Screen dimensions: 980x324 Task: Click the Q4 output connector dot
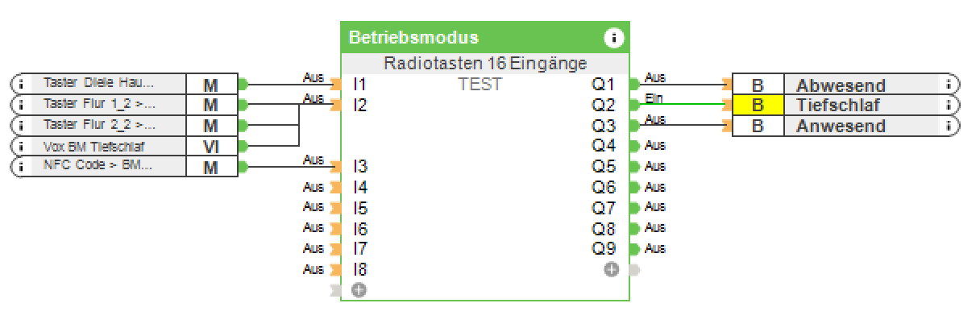634,146
